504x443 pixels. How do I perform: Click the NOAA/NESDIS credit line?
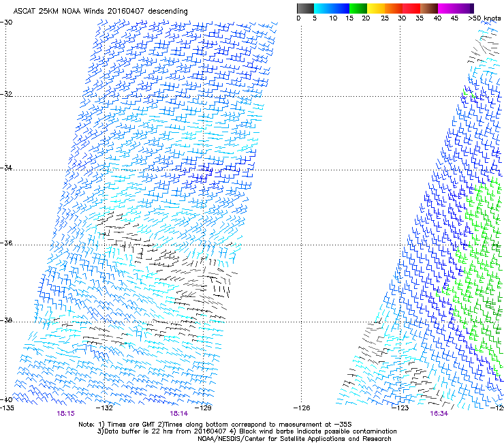click(294, 439)
